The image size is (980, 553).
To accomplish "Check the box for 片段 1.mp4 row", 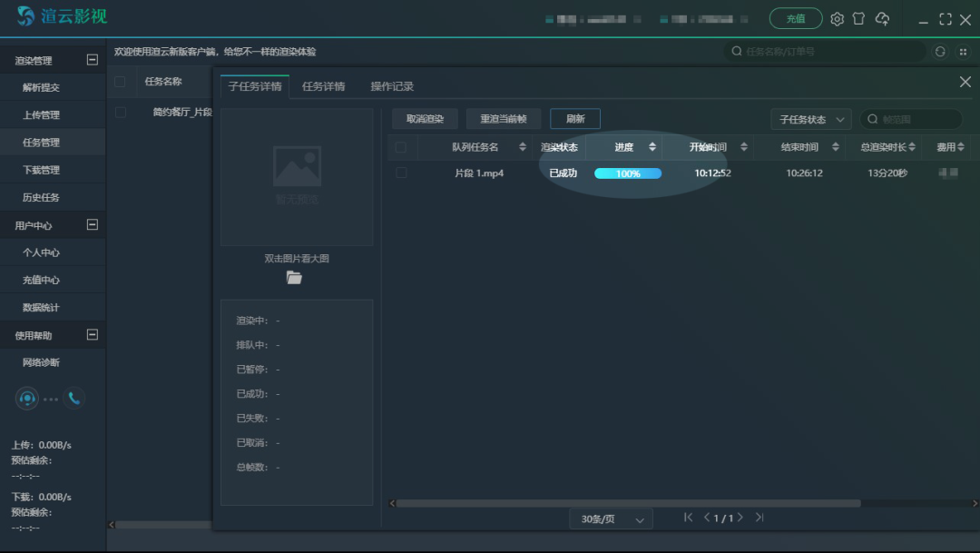I will point(401,173).
